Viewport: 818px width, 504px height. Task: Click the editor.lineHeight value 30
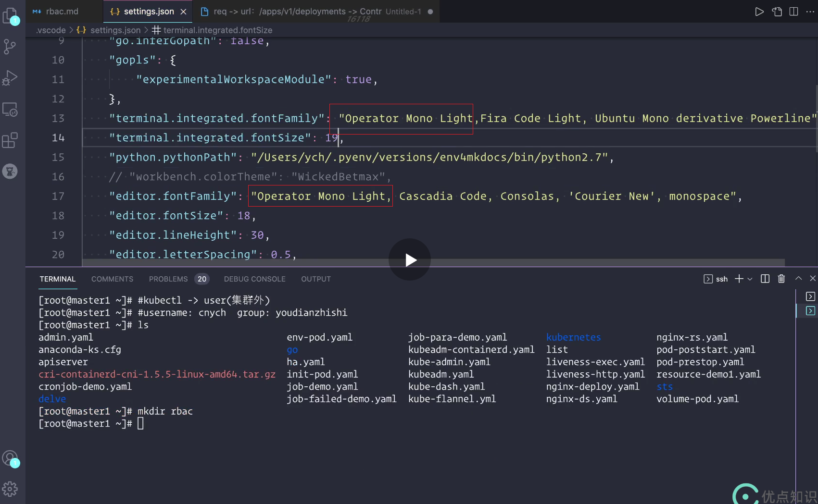click(x=257, y=235)
